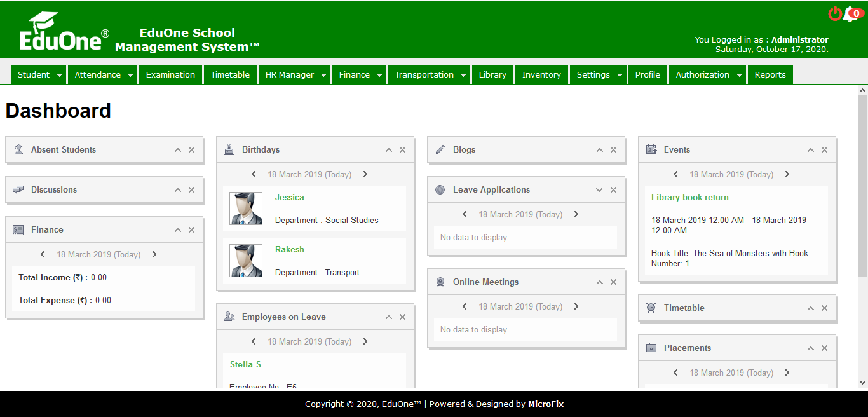The width and height of the screenshot is (868, 417).
Task: Click the Birthdays cake icon
Action: pyautogui.click(x=229, y=150)
